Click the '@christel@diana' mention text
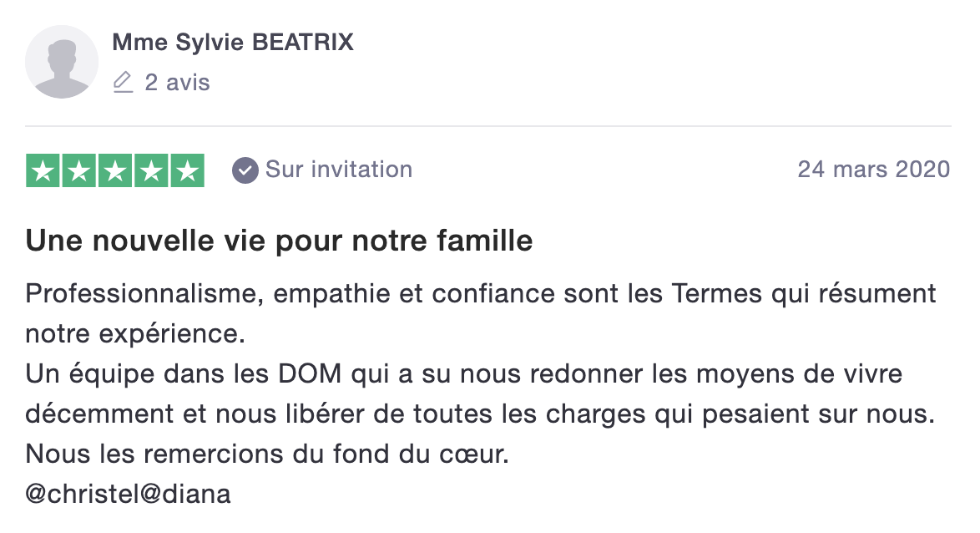 tap(128, 495)
